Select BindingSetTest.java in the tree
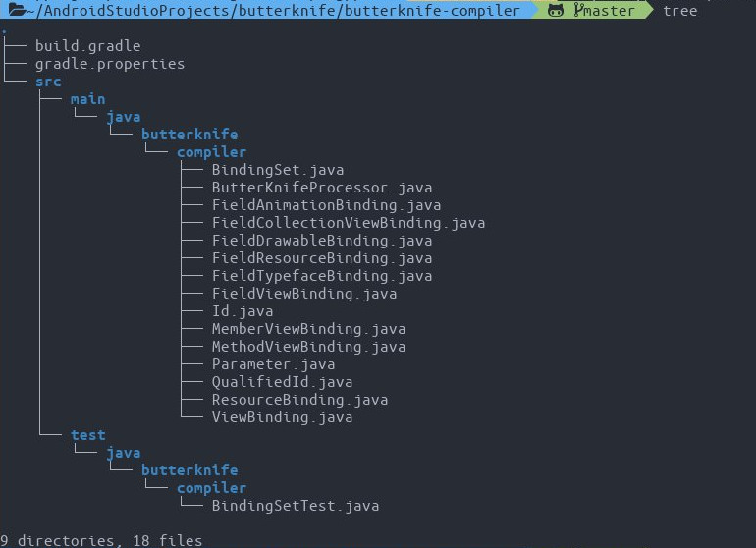 [296, 506]
